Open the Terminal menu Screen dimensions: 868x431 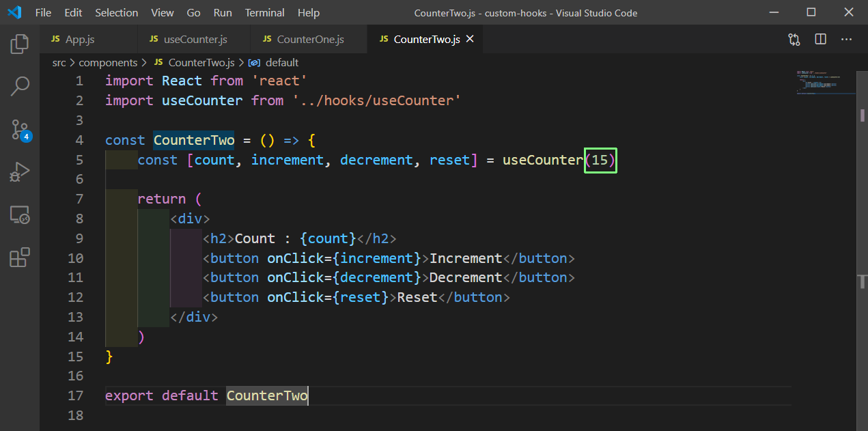(x=265, y=12)
